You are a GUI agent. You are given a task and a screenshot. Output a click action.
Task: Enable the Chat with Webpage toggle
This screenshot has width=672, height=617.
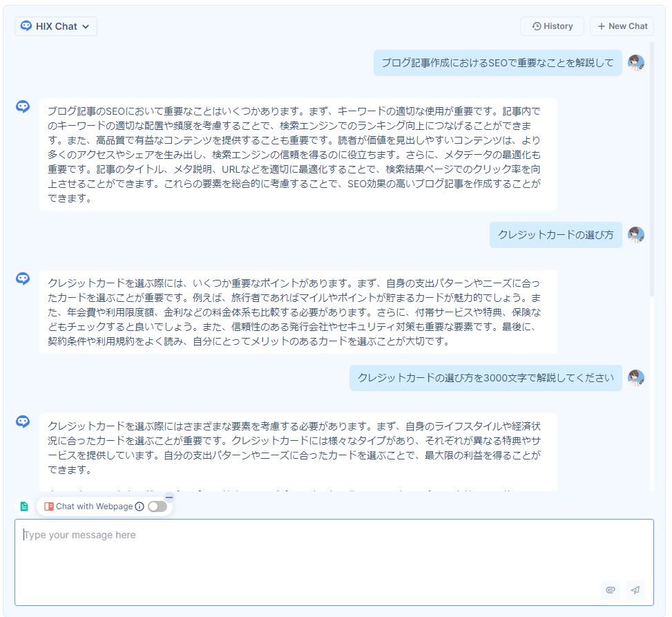158,506
